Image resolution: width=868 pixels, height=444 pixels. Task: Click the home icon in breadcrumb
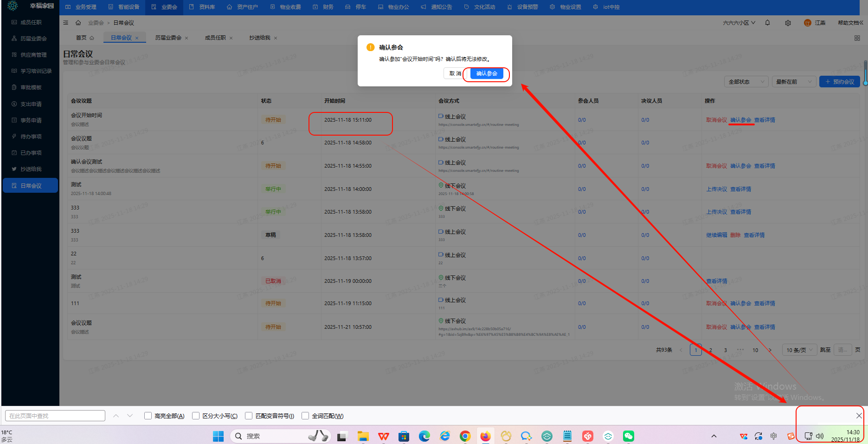click(78, 23)
